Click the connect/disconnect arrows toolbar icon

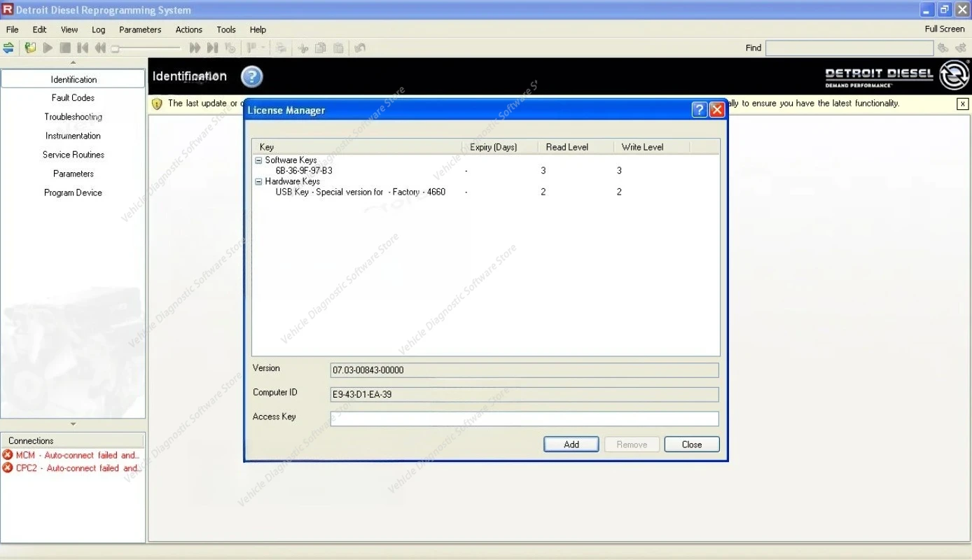tap(8, 48)
